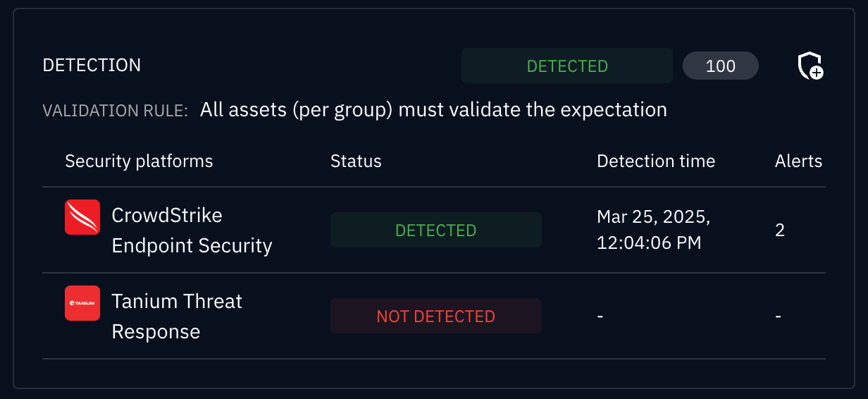Select the 100 score pill

pos(720,66)
